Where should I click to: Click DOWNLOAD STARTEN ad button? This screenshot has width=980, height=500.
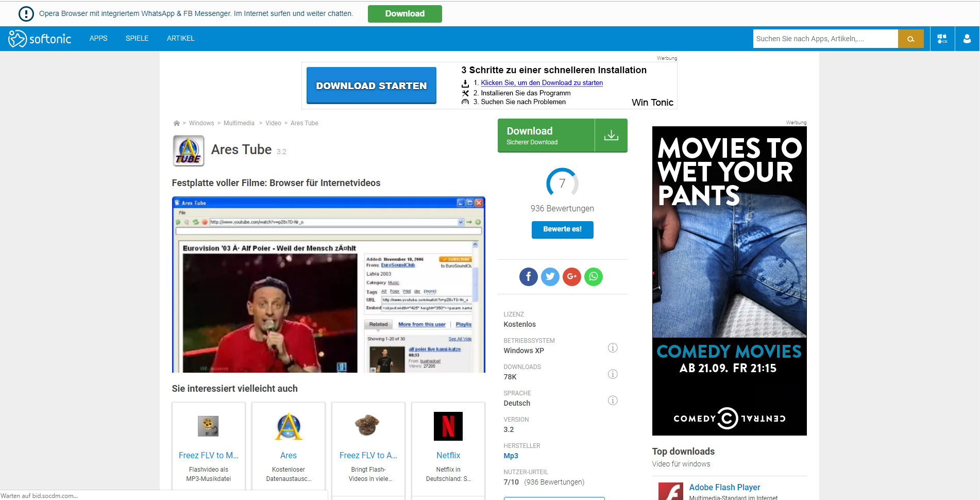tap(371, 86)
